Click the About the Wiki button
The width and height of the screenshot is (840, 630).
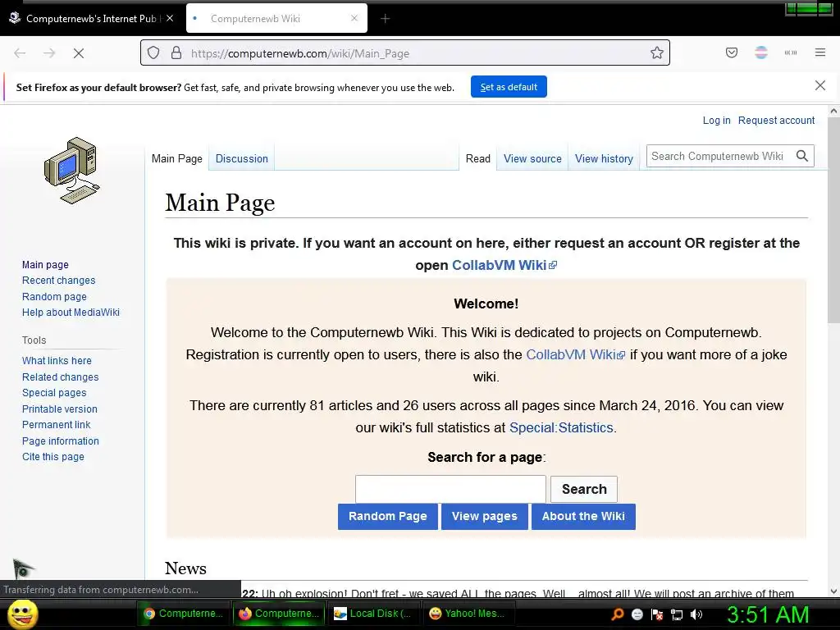click(x=583, y=517)
